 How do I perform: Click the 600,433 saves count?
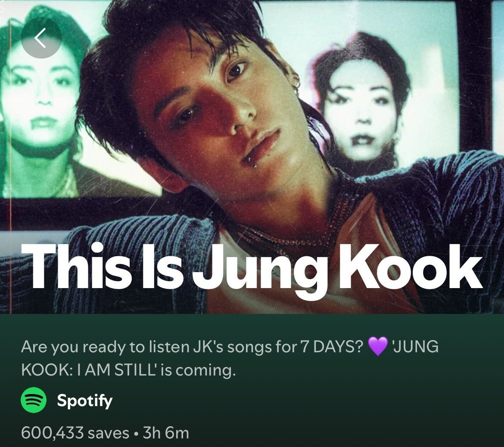[x=75, y=432]
